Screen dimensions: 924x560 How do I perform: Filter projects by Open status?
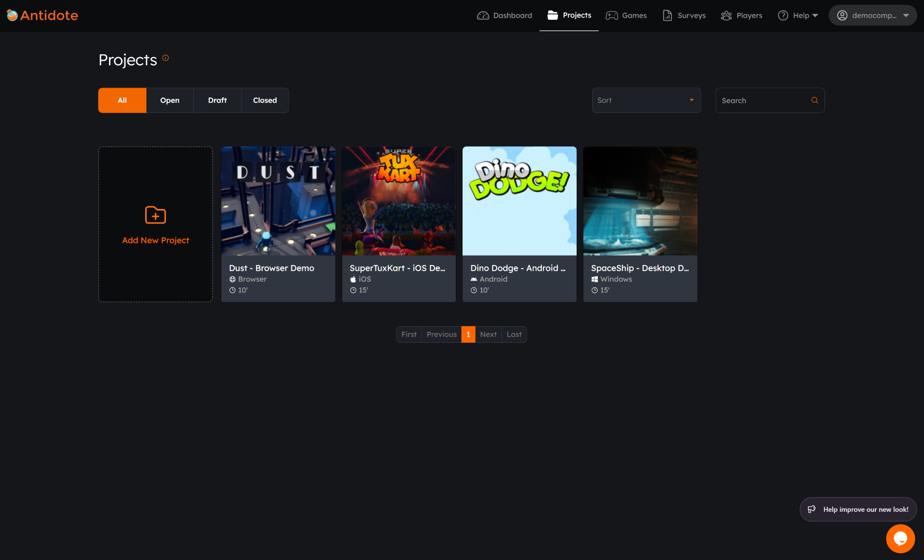[x=170, y=101]
